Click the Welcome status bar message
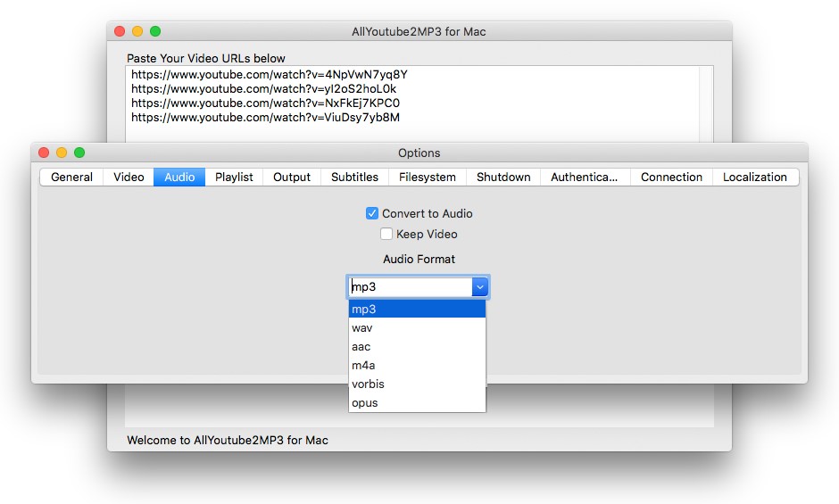Viewport: 839px width, 504px height. pyautogui.click(x=228, y=440)
